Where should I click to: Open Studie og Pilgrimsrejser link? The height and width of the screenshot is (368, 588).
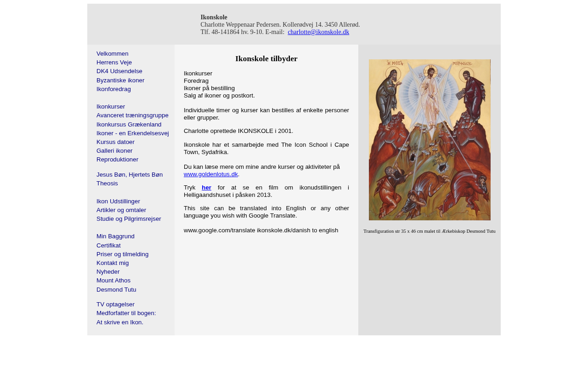coord(129,219)
